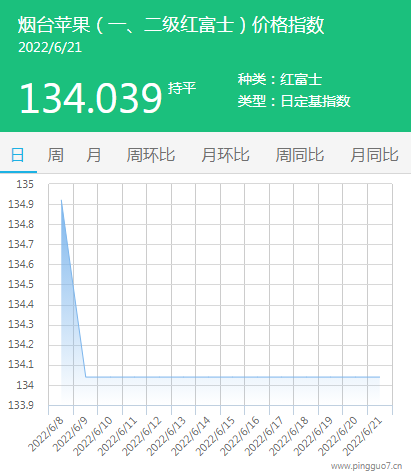Screen dimensions: 411x476
Task: Switch to the 周 weekly tab
Action: click(x=55, y=155)
